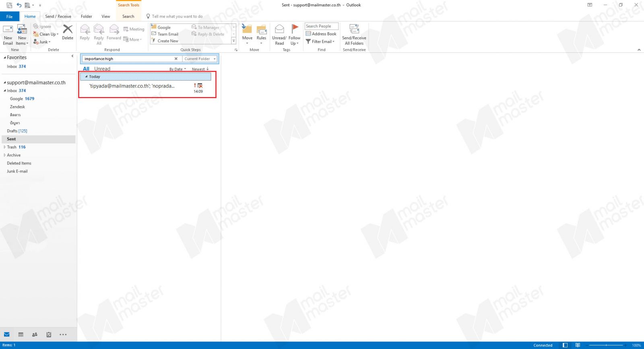Open the Drafts [125] folder
The image size is (644, 349).
click(x=17, y=131)
